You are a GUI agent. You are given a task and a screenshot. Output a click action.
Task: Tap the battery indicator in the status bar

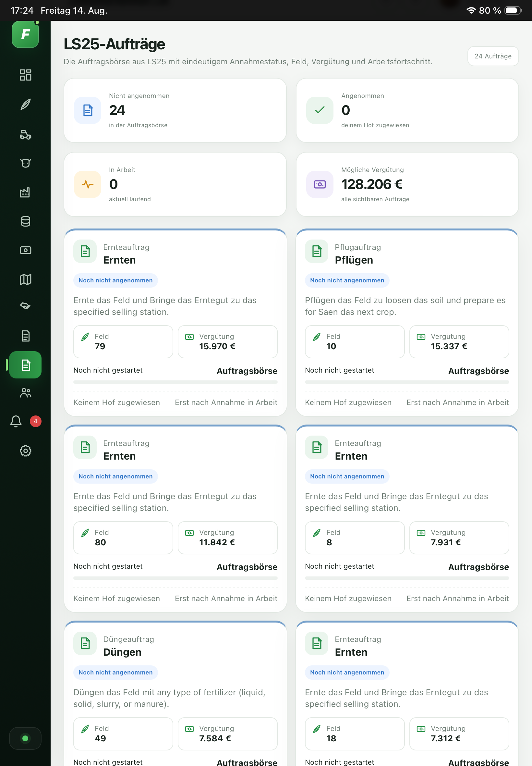[x=513, y=10]
